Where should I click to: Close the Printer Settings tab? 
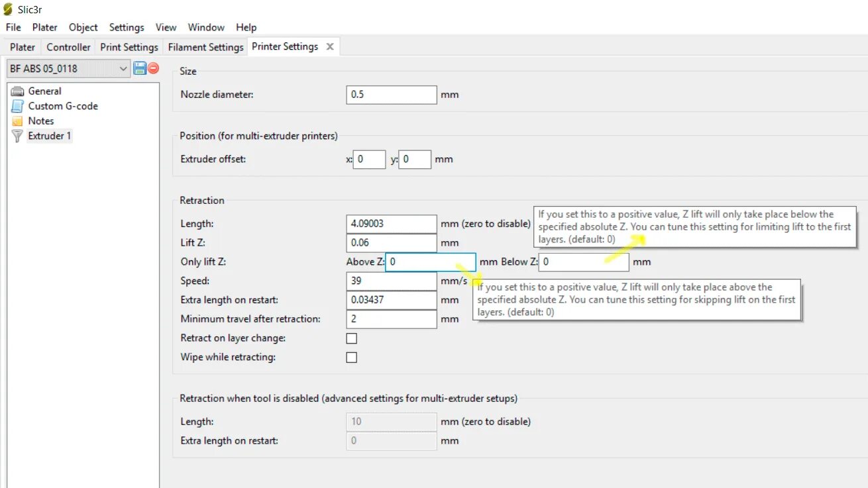point(330,46)
